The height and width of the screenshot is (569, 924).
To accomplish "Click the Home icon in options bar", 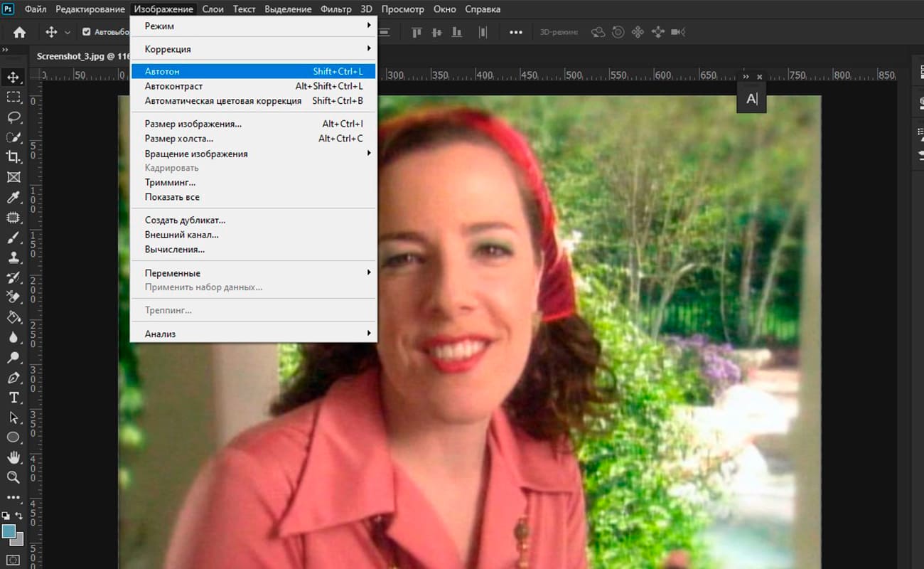I will tap(19, 32).
